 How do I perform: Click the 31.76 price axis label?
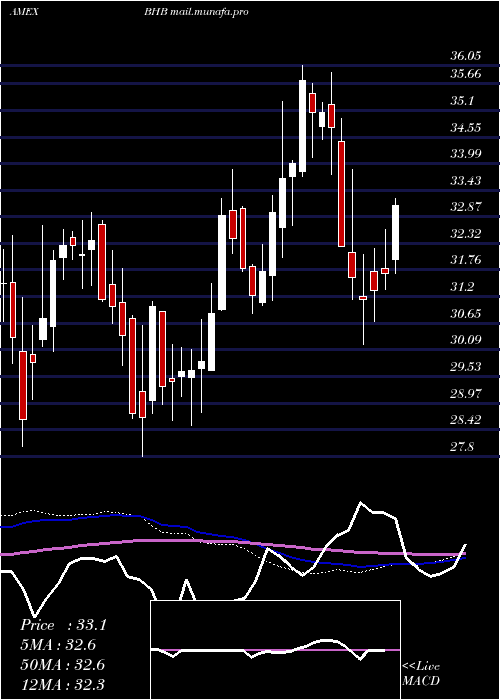(x=466, y=260)
